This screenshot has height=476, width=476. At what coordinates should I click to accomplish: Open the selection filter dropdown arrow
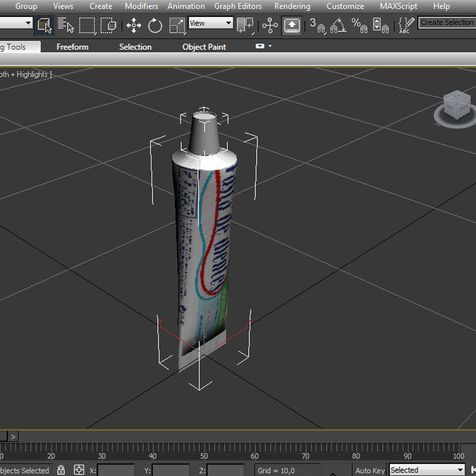(x=28, y=23)
